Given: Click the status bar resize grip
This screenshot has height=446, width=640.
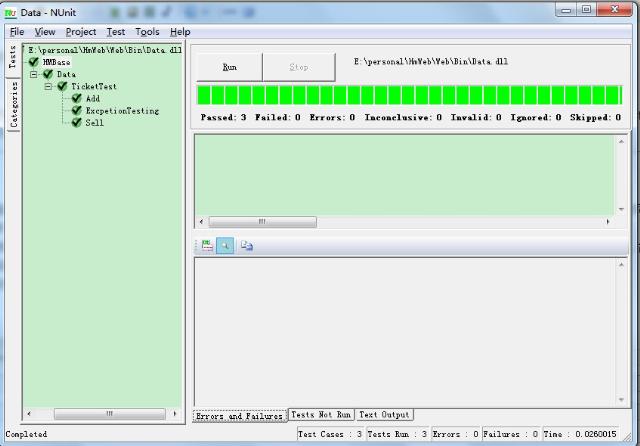Looking at the screenshot, I should click(627, 436).
